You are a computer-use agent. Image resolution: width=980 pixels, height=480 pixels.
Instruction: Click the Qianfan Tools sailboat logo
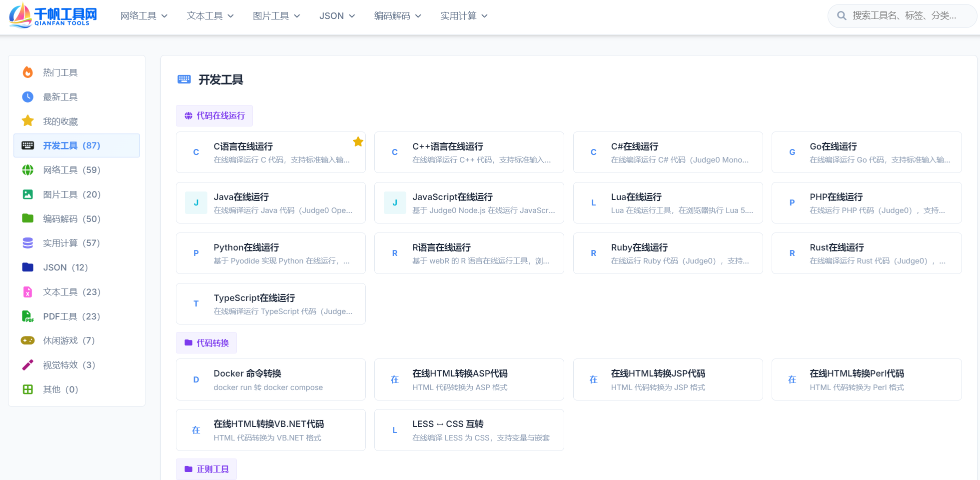tap(53, 15)
